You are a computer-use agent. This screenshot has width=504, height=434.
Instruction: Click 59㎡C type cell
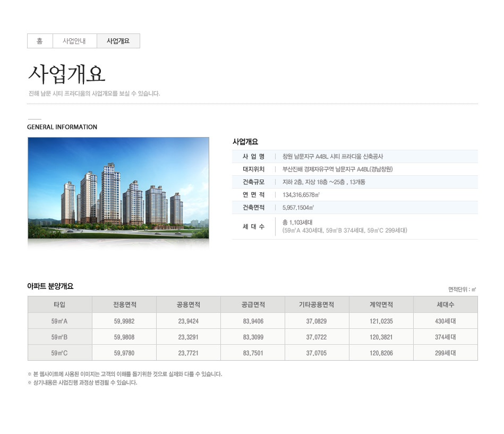[60, 353]
